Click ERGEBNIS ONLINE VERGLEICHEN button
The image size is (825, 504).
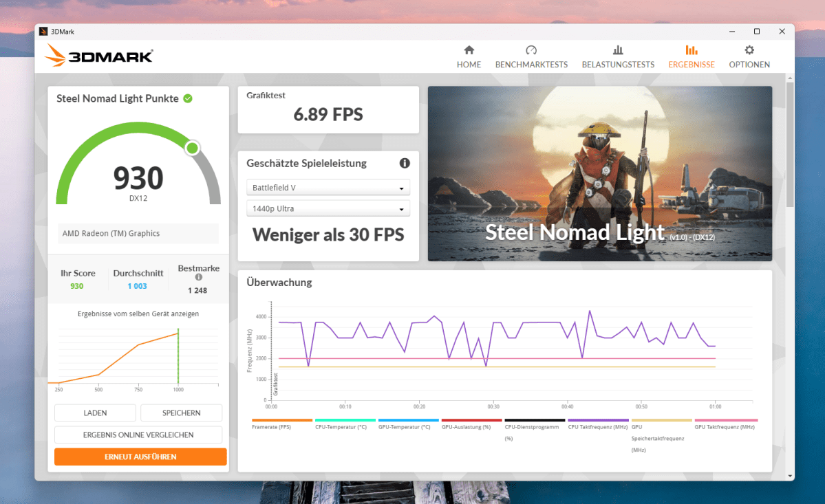click(x=138, y=435)
